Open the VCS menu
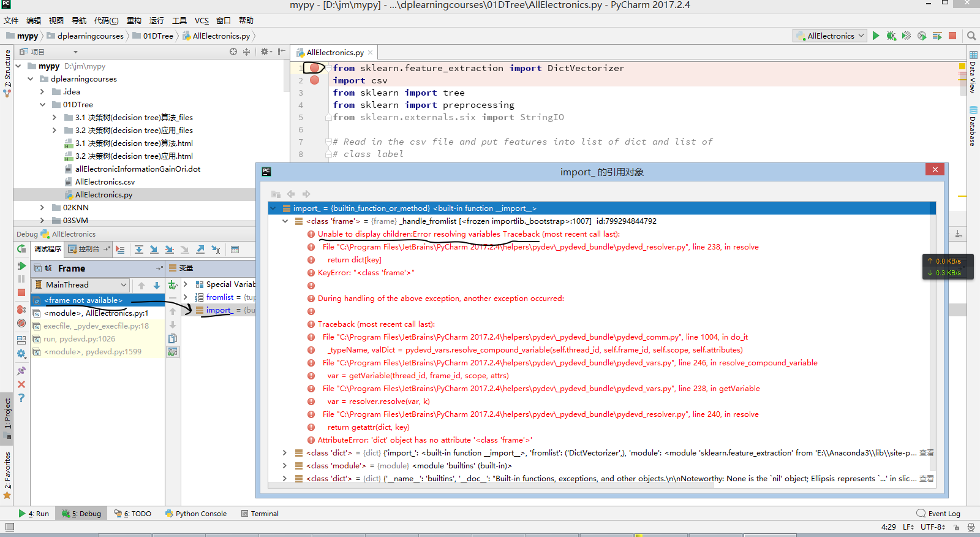The image size is (980, 537). point(202,20)
